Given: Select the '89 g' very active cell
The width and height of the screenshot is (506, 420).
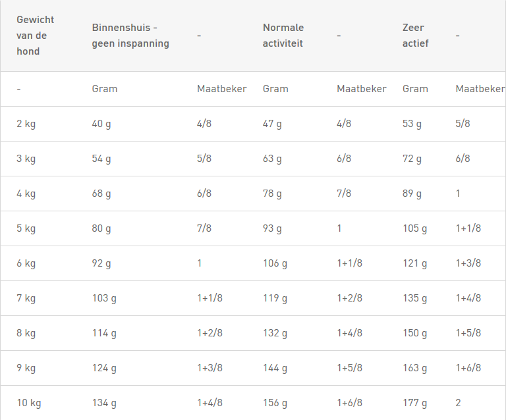Looking at the screenshot, I should [x=412, y=194].
